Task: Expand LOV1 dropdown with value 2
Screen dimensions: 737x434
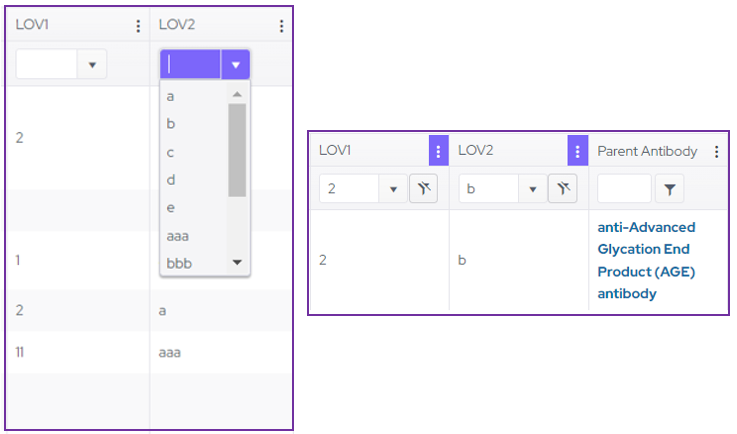Action: (x=392, y=188)
